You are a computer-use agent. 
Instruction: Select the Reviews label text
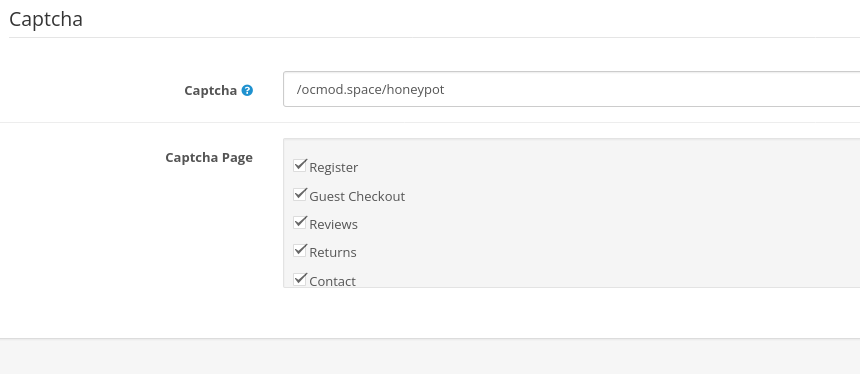[x=333, y=224]
